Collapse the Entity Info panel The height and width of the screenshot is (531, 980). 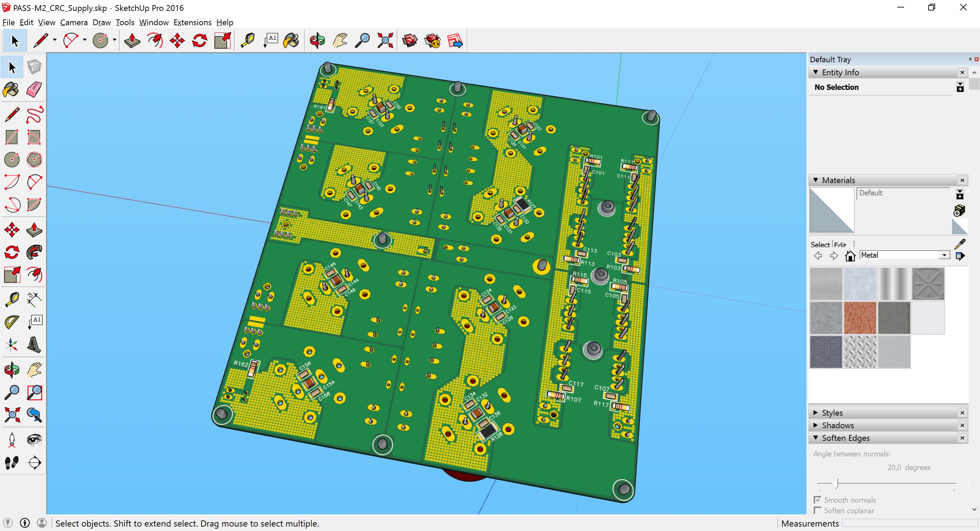816,72
